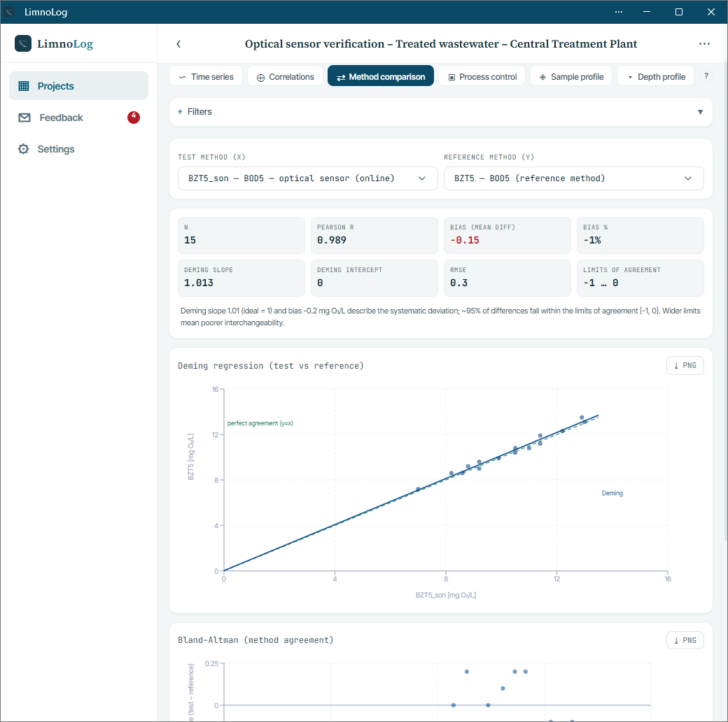The width and height of the screenshot is (728, 722).
Task: Click the help question mark icon
Action: (x=706, y=76)
